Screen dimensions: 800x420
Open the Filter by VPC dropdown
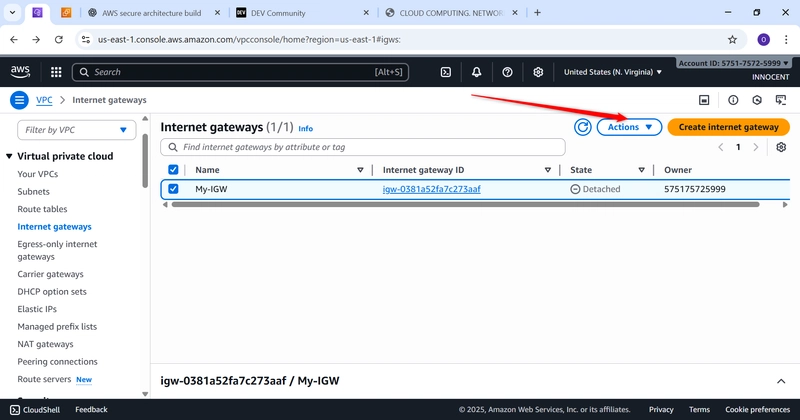click(x=77, y=130)
